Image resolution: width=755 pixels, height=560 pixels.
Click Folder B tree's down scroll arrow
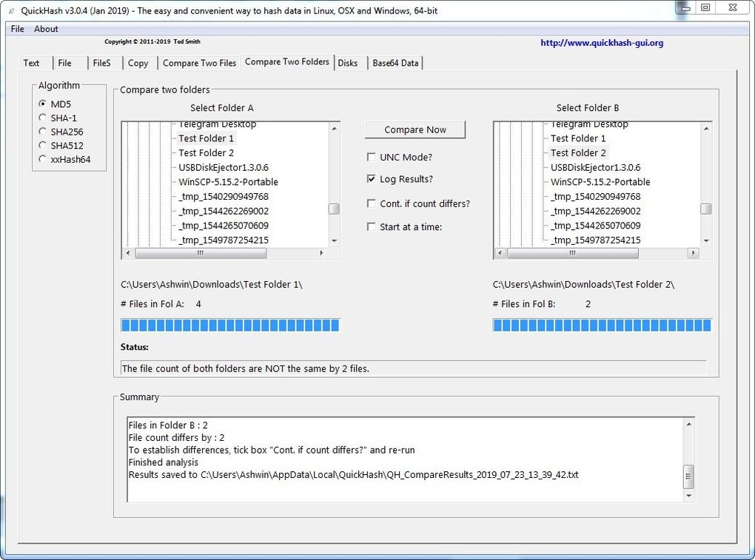tap(706, 240)
